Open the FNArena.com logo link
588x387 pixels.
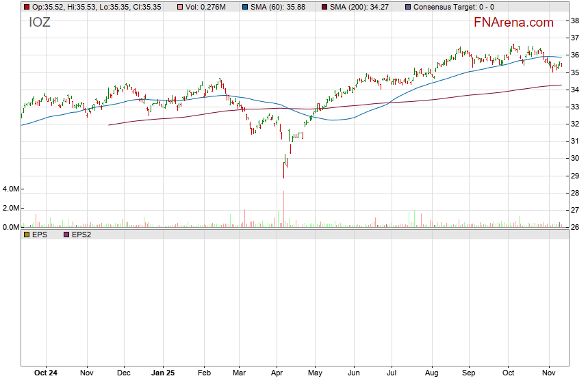click(x=513, y=23)
